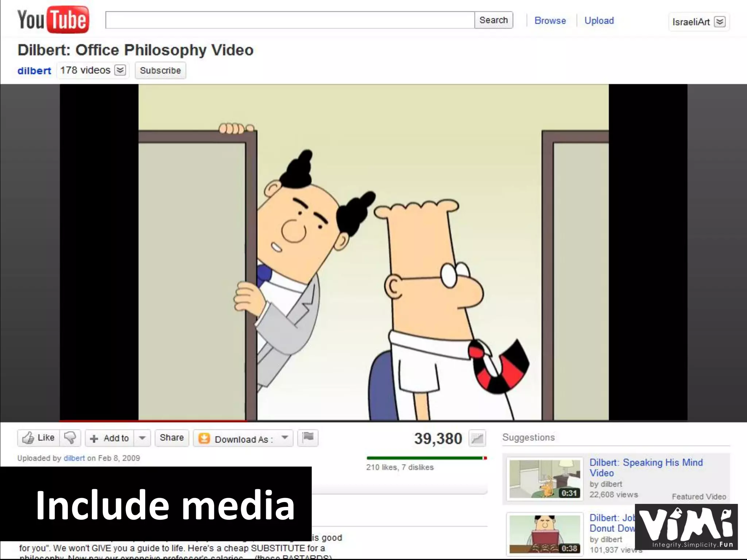Click the video title 'Dilbert: Office Philosophy Video'

tap(135, 50)
